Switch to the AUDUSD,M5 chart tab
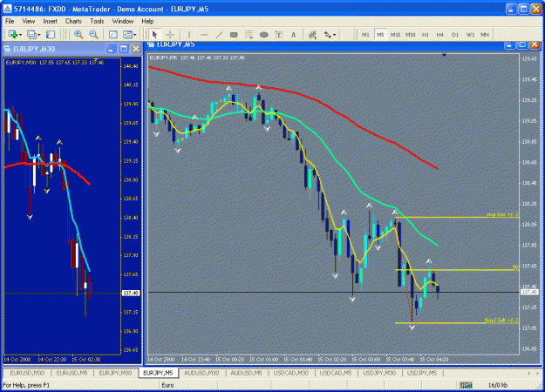 pyautogui.click(x=247, y=373)
